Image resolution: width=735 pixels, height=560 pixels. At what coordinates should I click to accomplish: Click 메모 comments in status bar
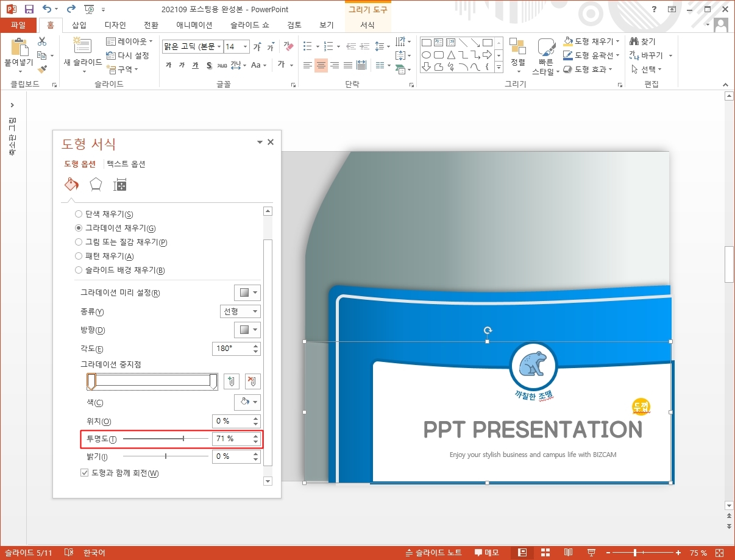click(488, 553)
